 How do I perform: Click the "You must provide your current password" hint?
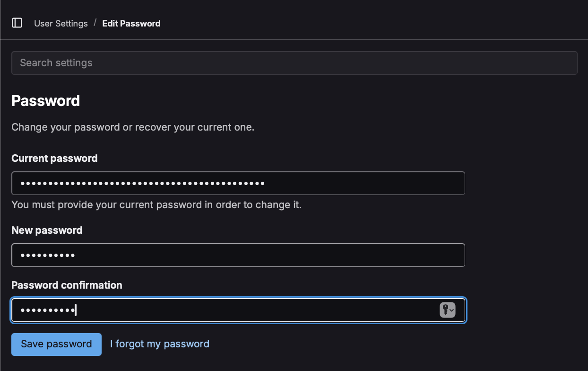(156, 205)
